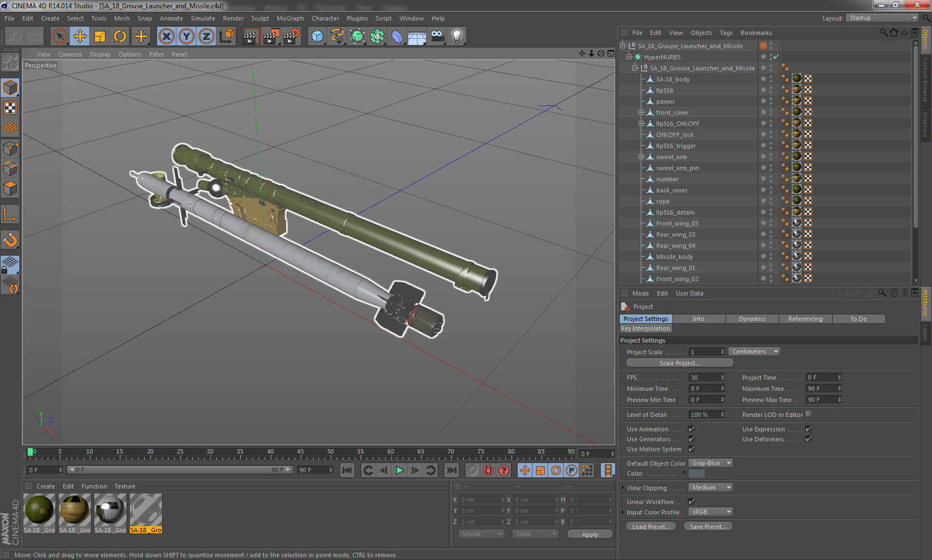Play the animation forward

tap(399, 470)
